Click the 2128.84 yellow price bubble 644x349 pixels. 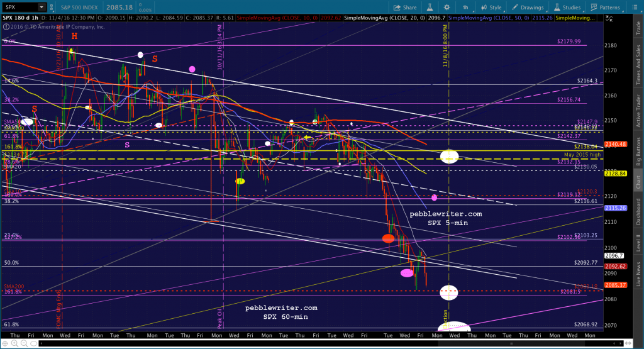615,174
